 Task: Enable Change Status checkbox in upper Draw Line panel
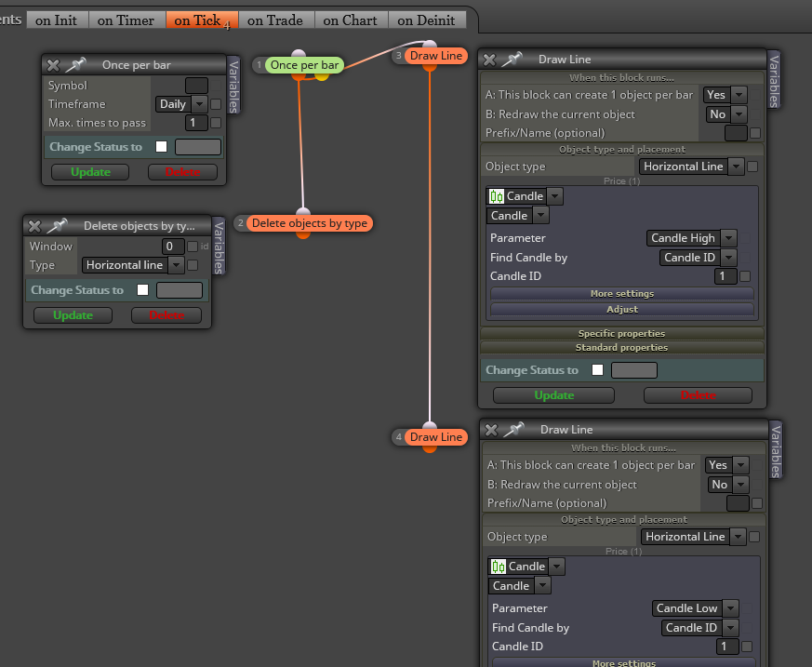(598, 369)
